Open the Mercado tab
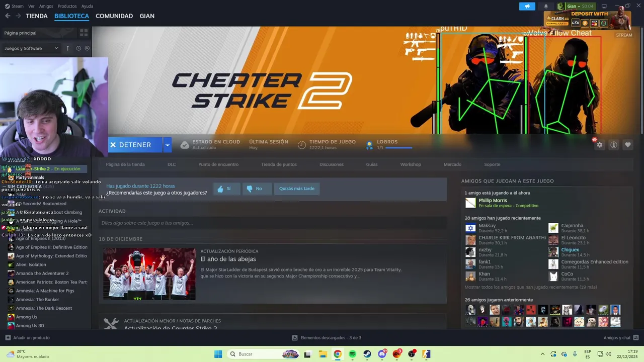This screenshot has height=362, width=644. (x=452, y=164)
